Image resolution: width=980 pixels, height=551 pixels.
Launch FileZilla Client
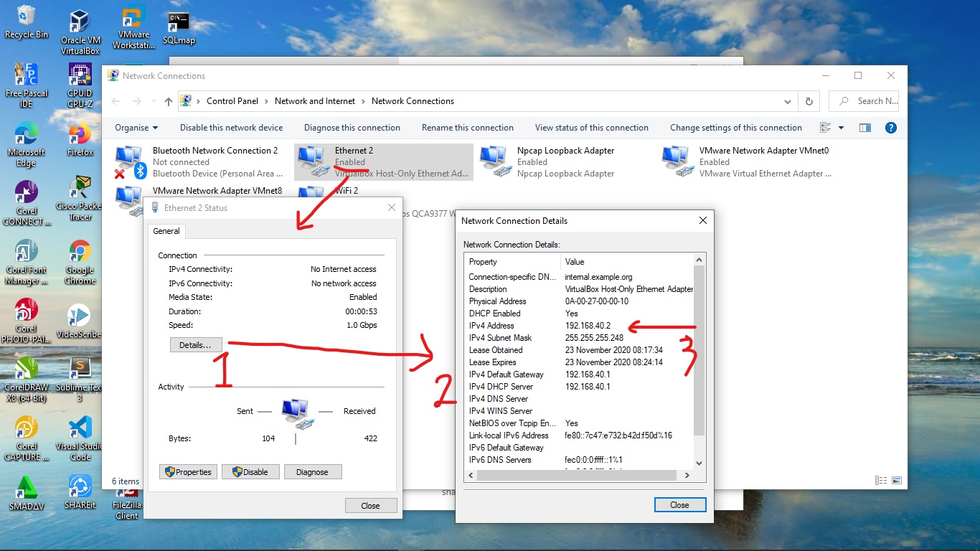[x=126, y=495]
